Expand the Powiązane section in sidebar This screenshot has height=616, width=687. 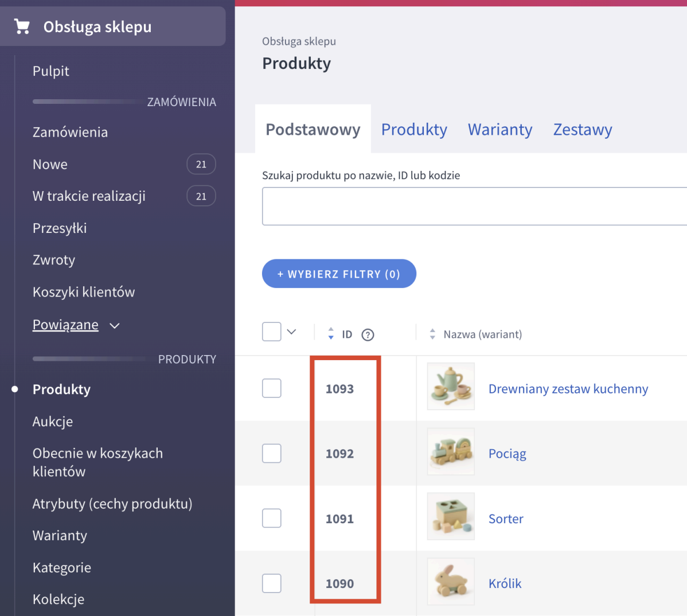pyautogui.click(x=76, y=325)
